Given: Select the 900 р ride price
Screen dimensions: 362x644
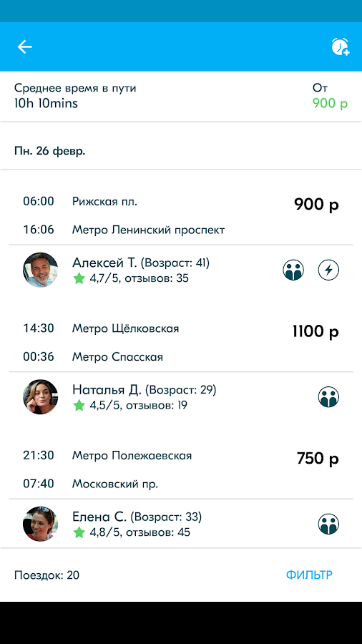Looking at the screenshot, I should 316,204.
